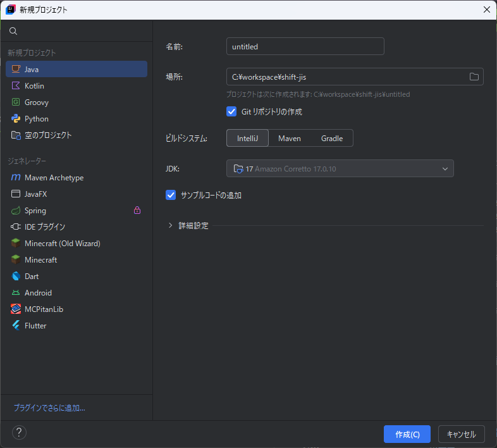497x448 pixels.
Task: Click the JDK folder icon in combo box
Action: point(238,168)
